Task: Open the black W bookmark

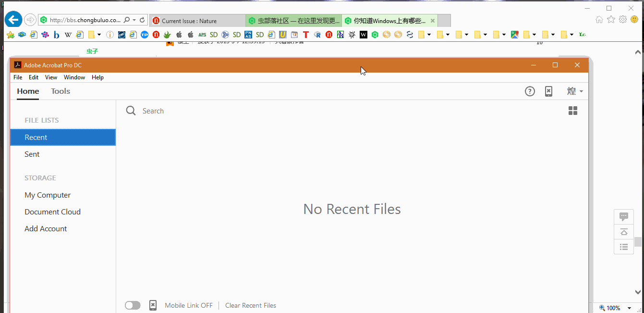Action: 364,35
